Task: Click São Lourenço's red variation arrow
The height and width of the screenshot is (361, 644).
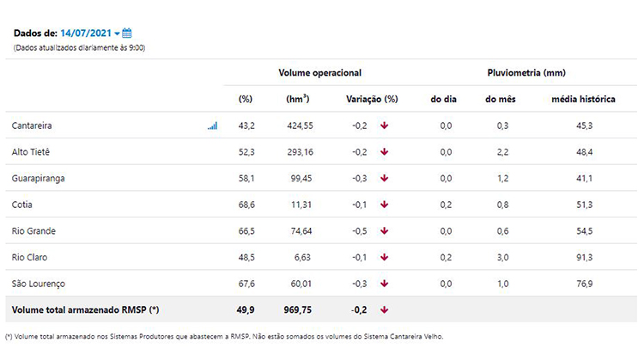Action: pyautogui.click(x=384, y=284)
